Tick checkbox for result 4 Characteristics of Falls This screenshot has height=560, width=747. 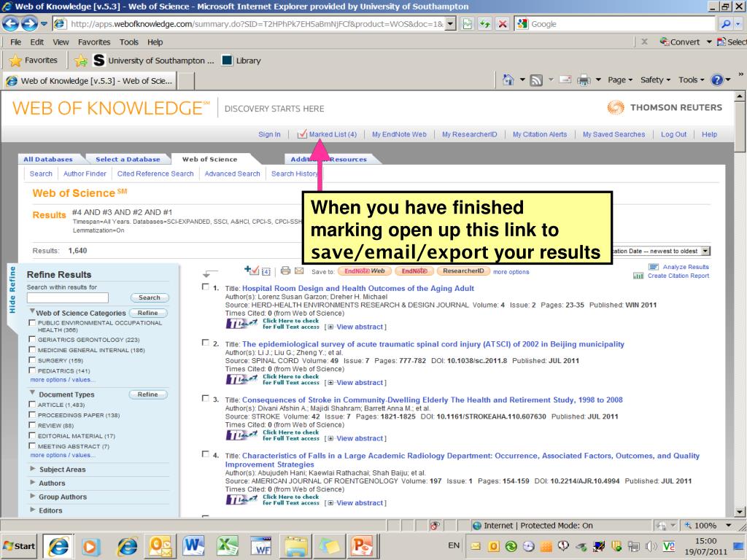pos(205,454)
